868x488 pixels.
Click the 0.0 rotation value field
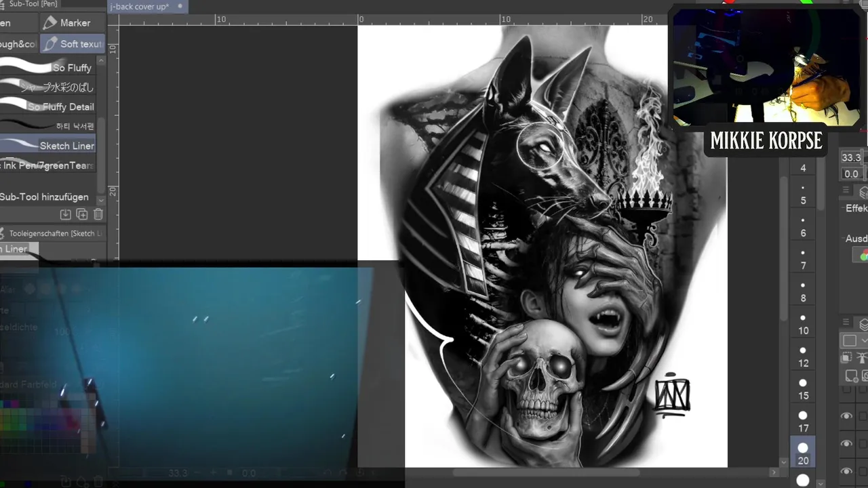(851, 174)
